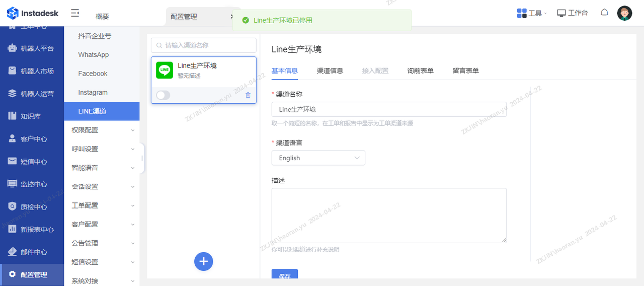644x286 pixels.
Task: Expand the 呼叫设置 menu section
Action: 102,149
